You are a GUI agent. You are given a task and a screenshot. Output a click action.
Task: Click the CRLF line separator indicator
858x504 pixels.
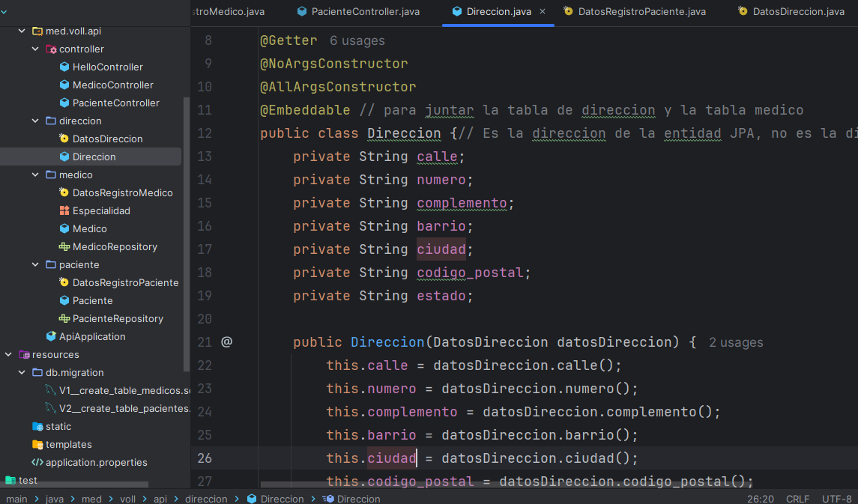[797, 499]
